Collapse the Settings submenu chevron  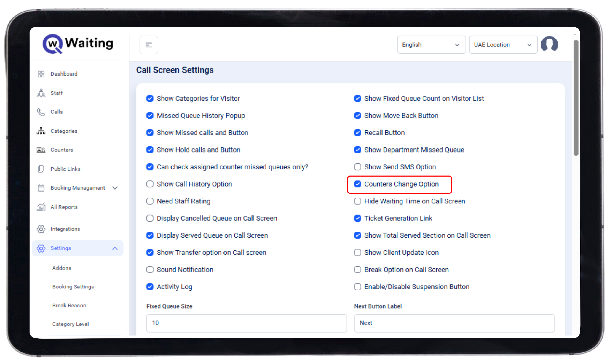[115, 248]
